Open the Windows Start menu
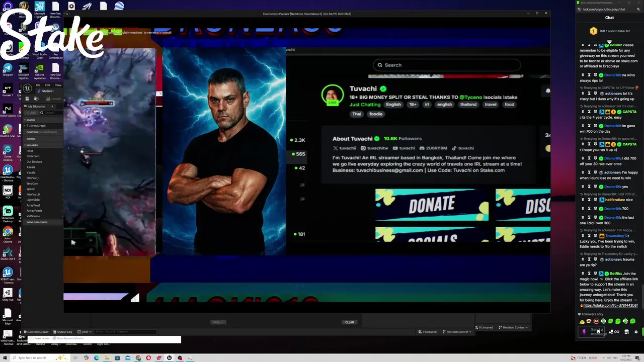The width and height of the screenshot is (644, 362). (6, 358)
